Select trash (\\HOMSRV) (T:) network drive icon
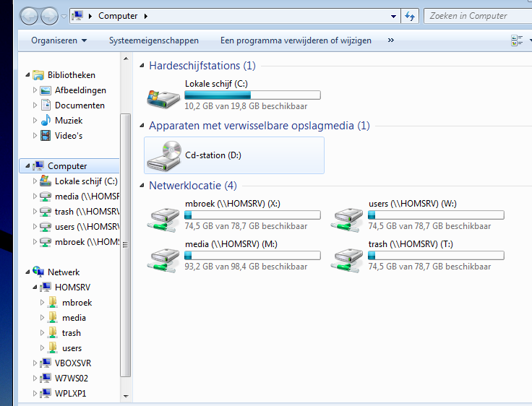 (x=347, y=260)
